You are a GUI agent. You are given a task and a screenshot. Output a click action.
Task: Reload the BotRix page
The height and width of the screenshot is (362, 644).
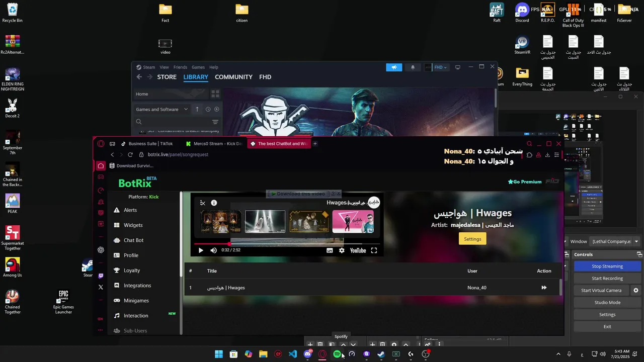coord(130,155)
